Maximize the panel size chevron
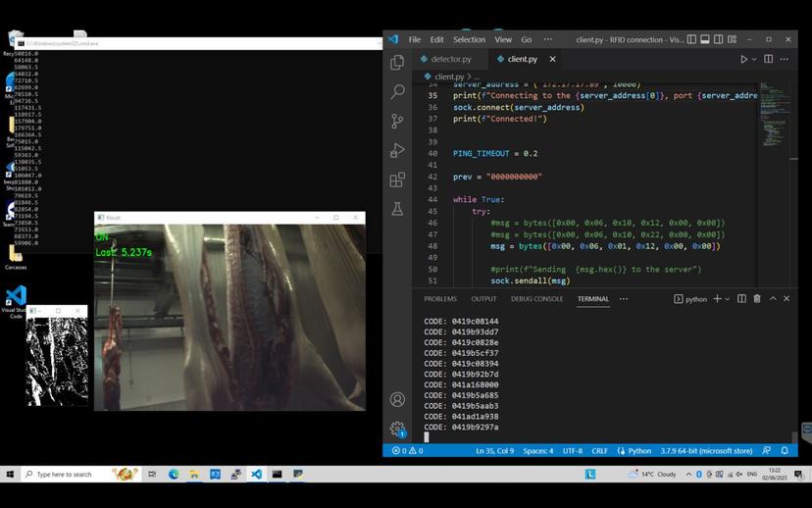Image resolution: width=812 pixels, height=508 pixels. (x=773, y=299)
